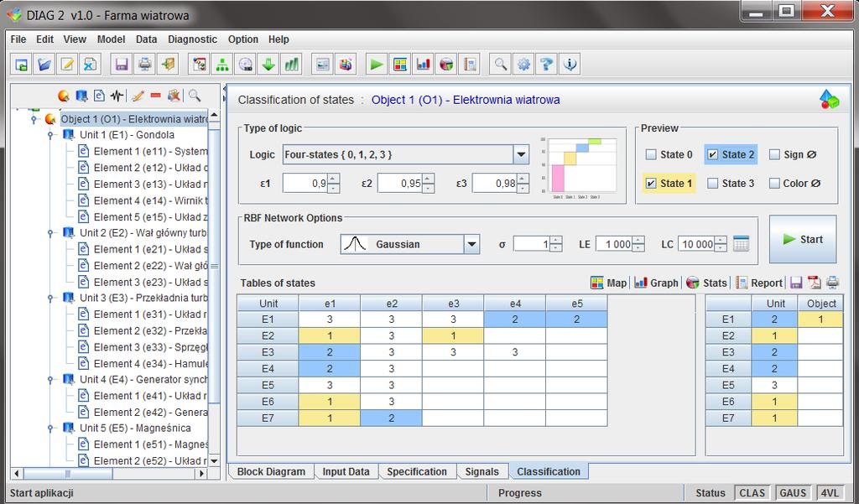Uncheck the State 2 checkbox
This screenshot has width=859, height=504.
[x=712, y=154]
